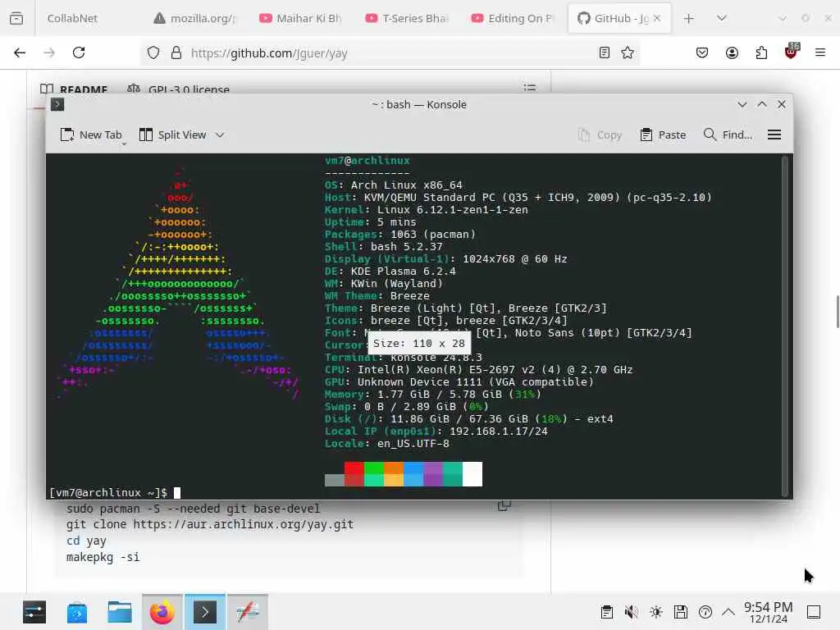Open updates tray icon
Viewport: 840px width, 630px height.
point(705,612)
